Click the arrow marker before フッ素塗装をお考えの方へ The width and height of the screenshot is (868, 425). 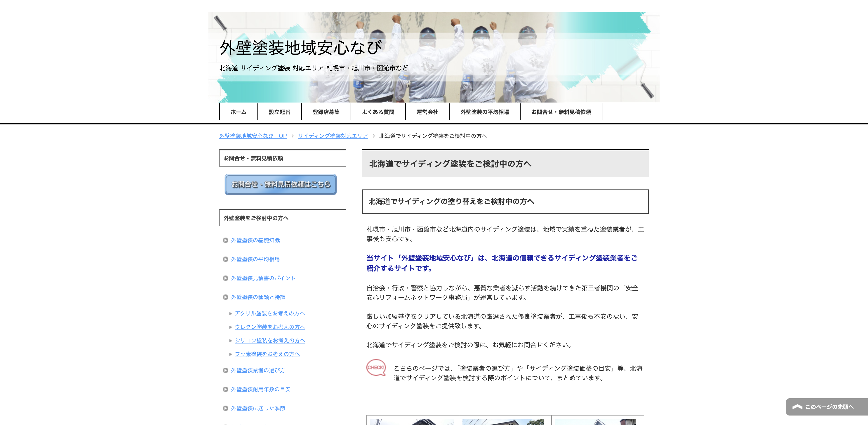point(231,354)
